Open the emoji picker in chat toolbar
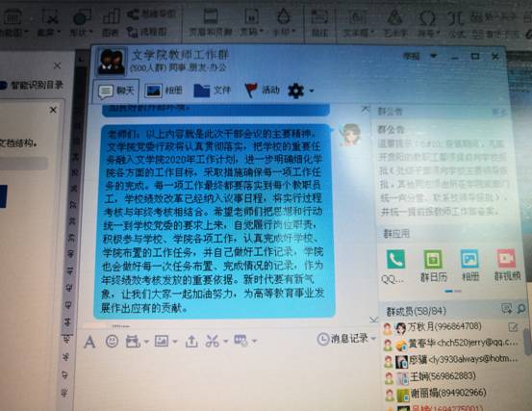This screenshot has height=411, width=532. [112, 341]
